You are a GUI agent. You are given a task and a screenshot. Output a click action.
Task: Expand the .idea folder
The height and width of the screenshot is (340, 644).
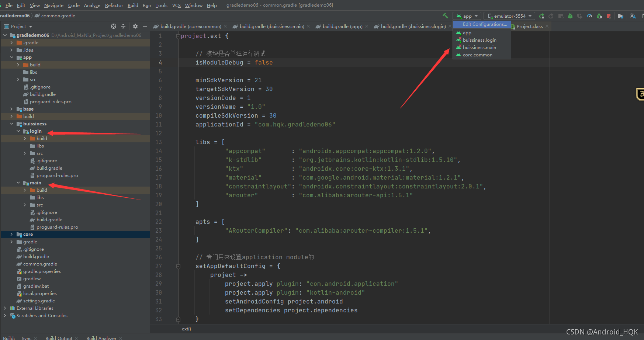11,50
